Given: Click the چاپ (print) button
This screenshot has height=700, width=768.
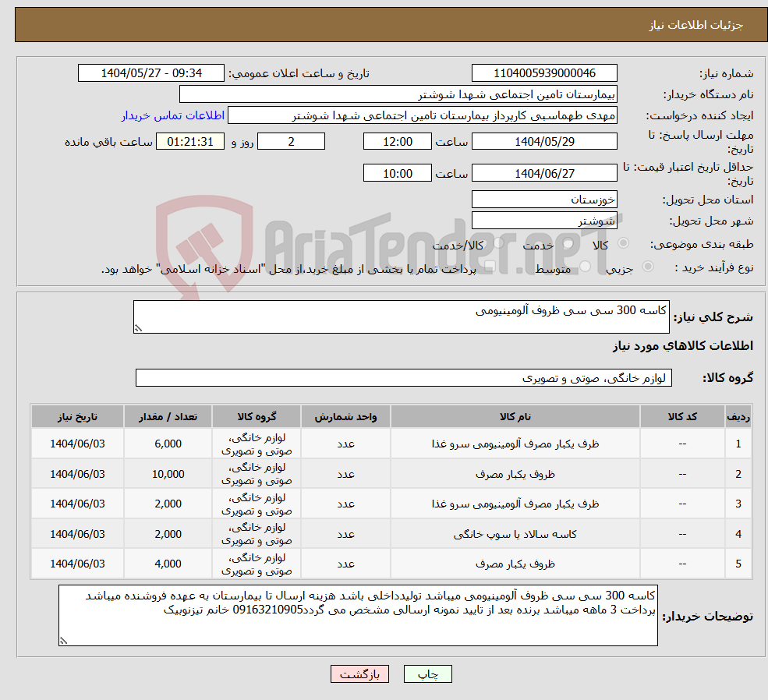Looking at the screenshot, I should click(427, 674).
